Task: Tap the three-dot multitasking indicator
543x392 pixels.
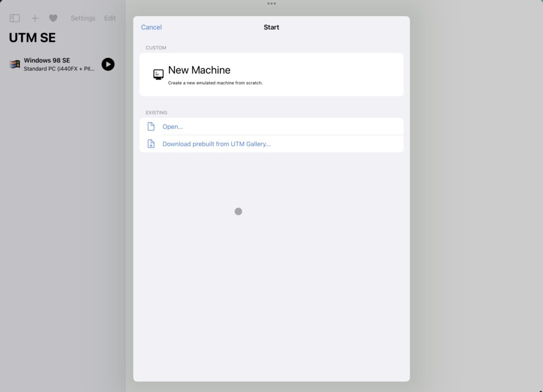Action: pos(271,4)
